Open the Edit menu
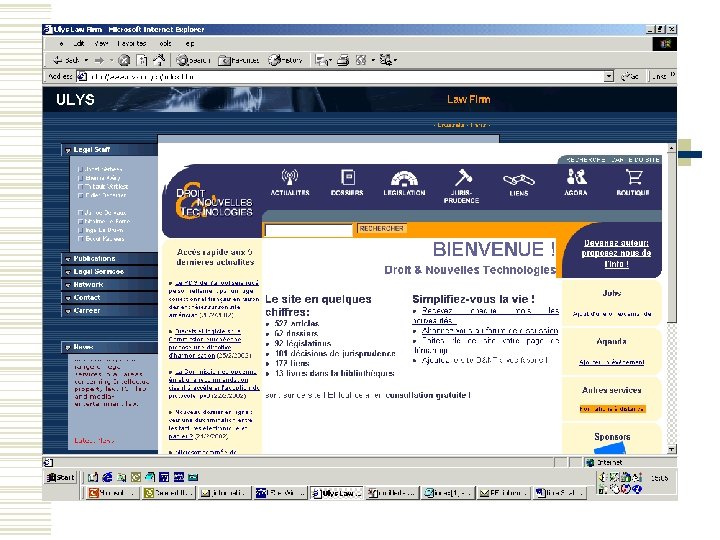This screenshot has width=720, height=540. pyautogui.click(x=79, y=44)
